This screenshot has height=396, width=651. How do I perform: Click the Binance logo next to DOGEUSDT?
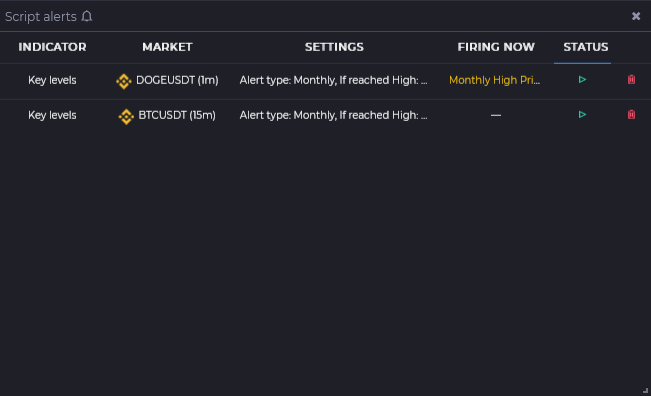click(124, 81)
